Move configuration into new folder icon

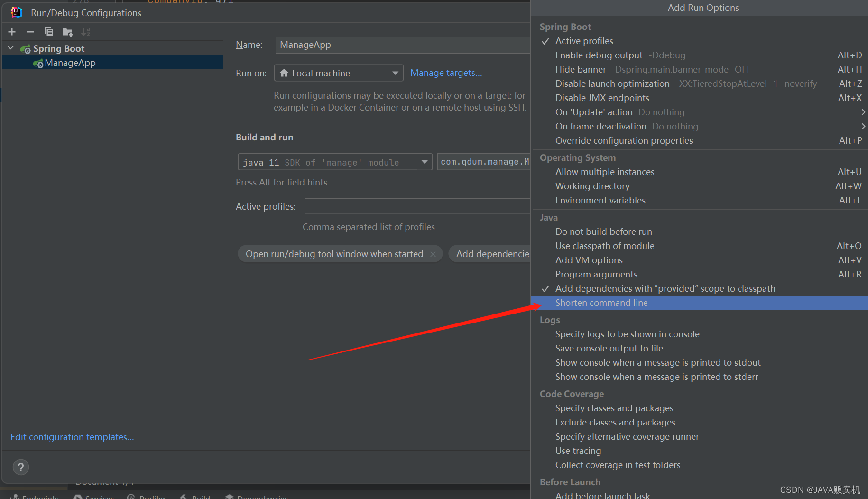tap(68, 32)
